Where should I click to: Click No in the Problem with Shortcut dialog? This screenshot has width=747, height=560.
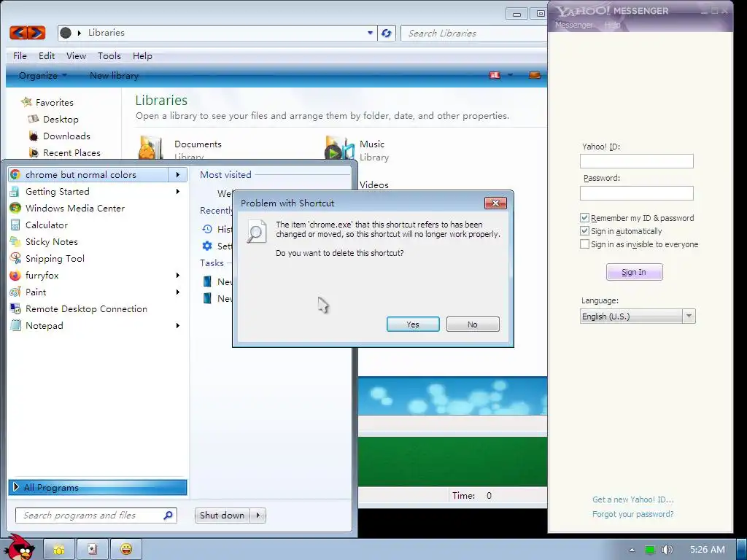473,324
